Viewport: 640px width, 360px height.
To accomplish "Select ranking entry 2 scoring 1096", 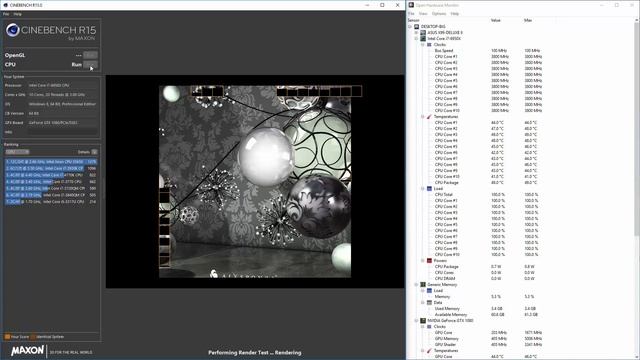I will point(51,168).
